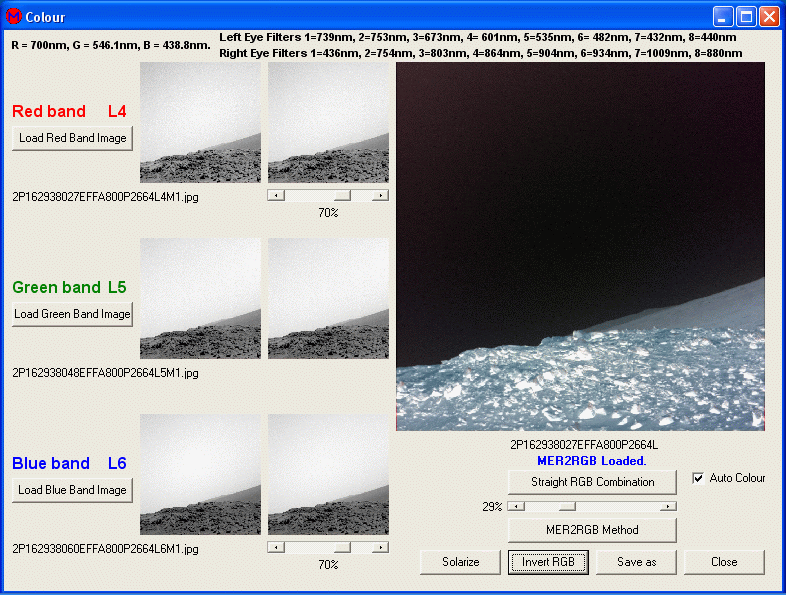Click the 70% label under blue band slider
This screenshot has height=595, width=786.
click(328, 565)
